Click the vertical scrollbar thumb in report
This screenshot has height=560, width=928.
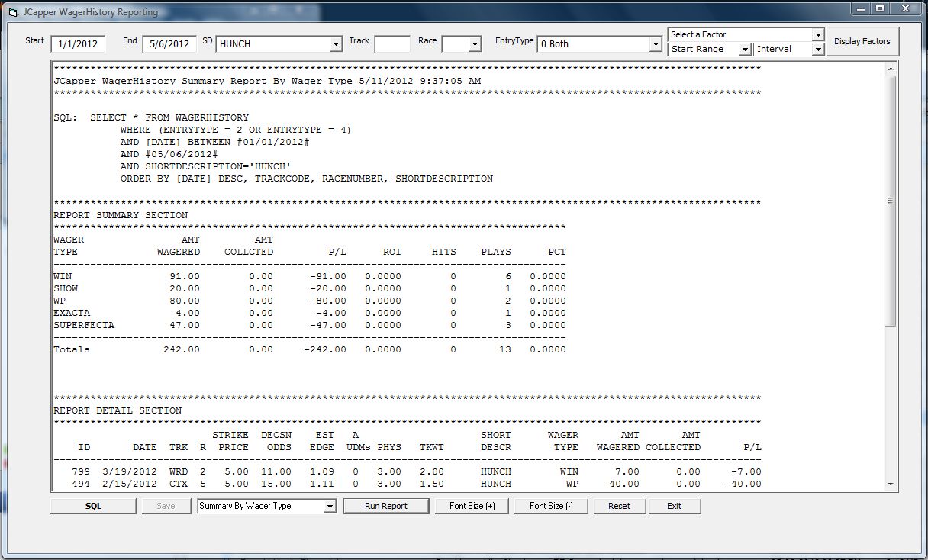[x=890, y=201]
